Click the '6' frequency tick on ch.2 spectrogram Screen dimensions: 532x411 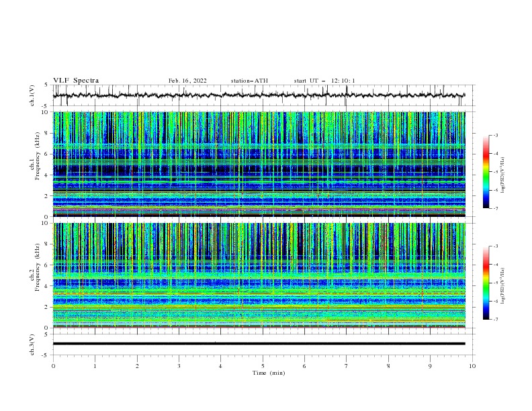[48, 265]
